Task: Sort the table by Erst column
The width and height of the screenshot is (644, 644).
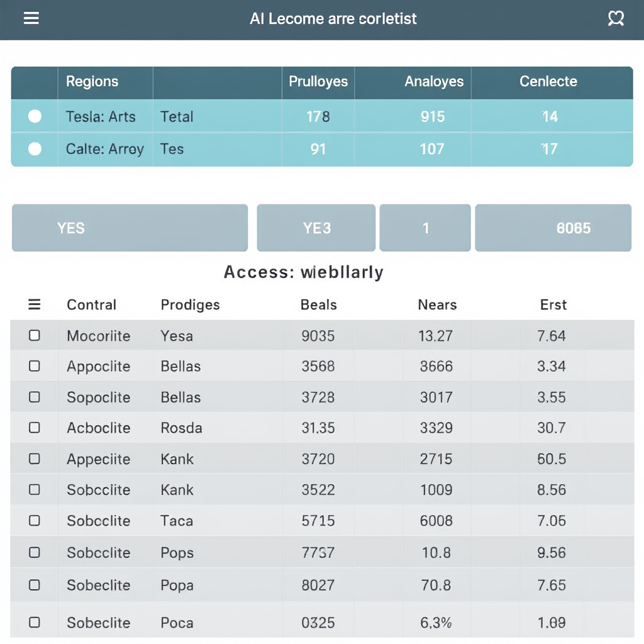Action: [553, 305]
